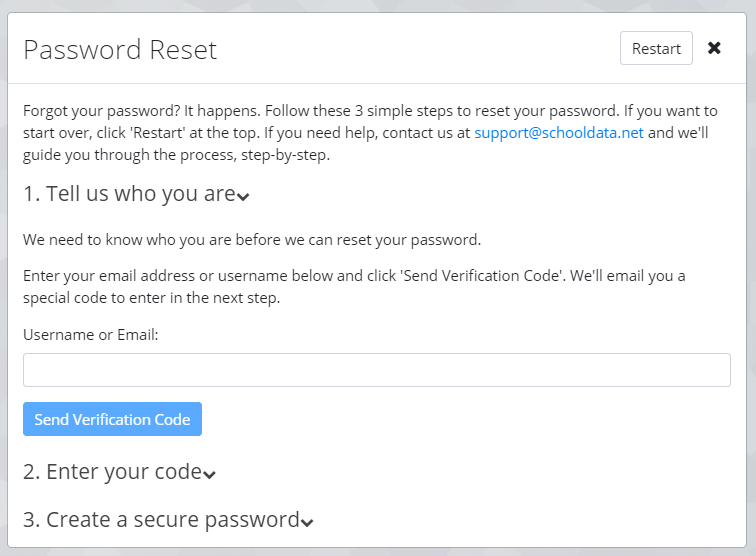756x556 pixels.
Task: Collapse chevron beside 'Tell us who you are'
Action: (x=243, y=196)
